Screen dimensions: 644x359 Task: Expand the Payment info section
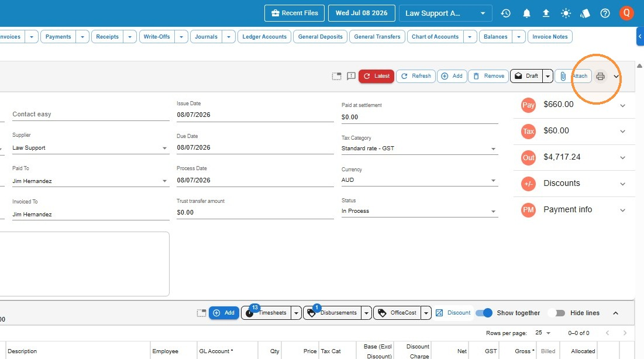click(x=622, y=210)
